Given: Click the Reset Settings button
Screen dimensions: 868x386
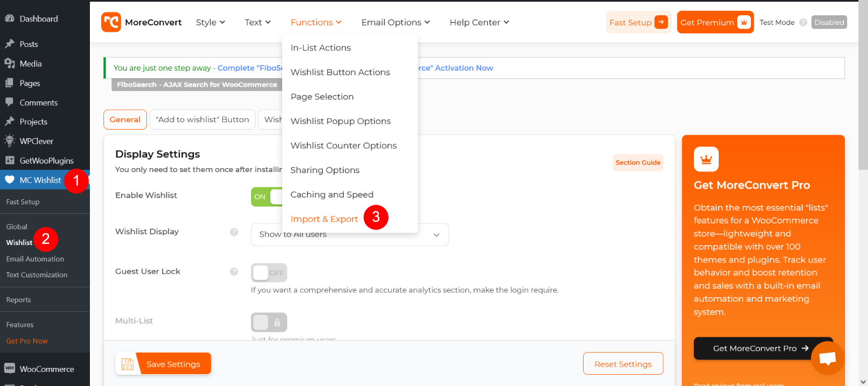Looking at the screenshot, I should point(623,364).
